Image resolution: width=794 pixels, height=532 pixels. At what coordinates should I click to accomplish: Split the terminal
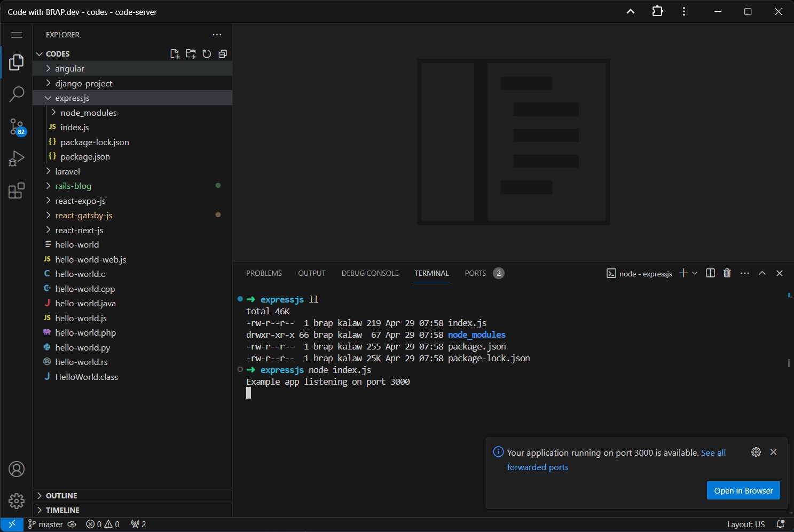(x=710, y=273)
